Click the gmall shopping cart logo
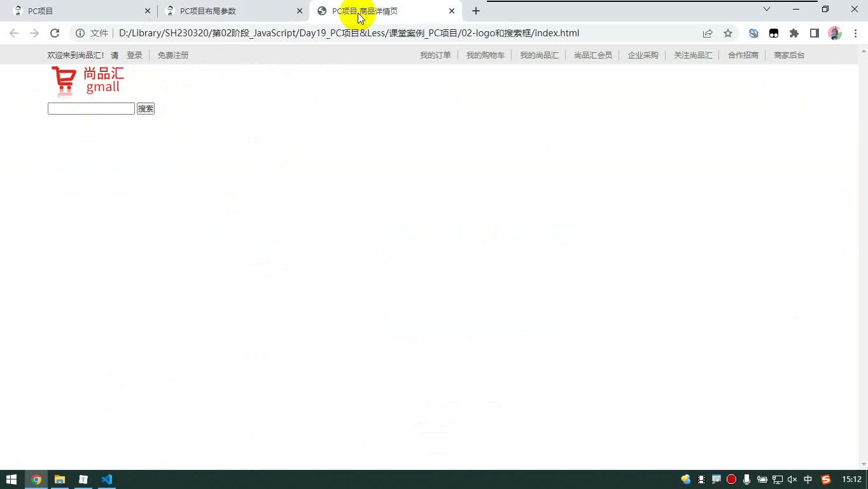The width and height of the screenshot is (868, 489). click(x=87, y=81)
